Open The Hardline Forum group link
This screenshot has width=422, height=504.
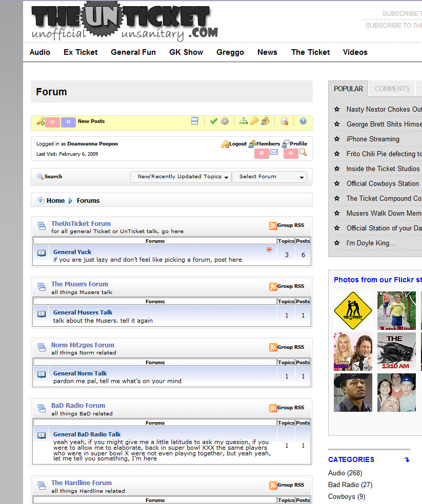tap(82, 483)
